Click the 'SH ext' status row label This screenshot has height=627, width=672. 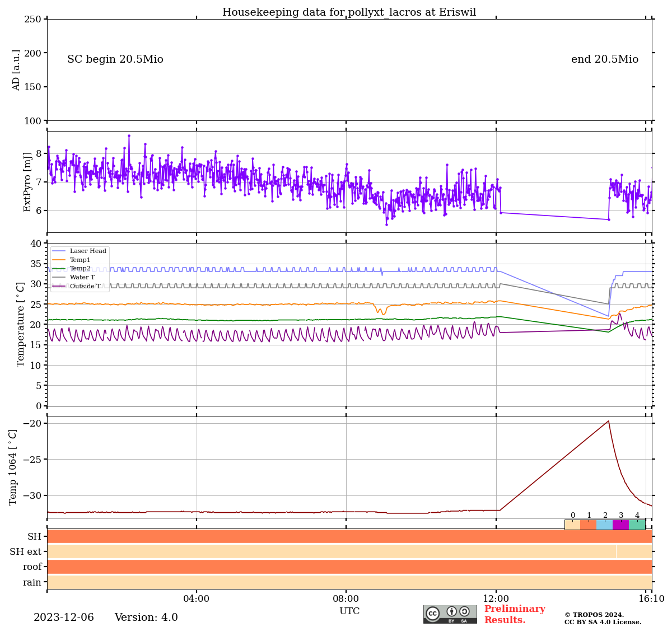[26, 551]
